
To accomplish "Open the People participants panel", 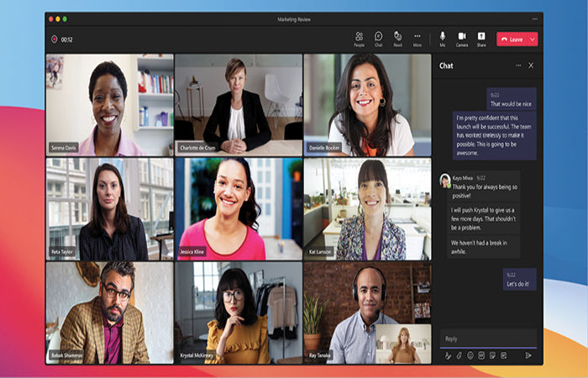I will 359,38.
